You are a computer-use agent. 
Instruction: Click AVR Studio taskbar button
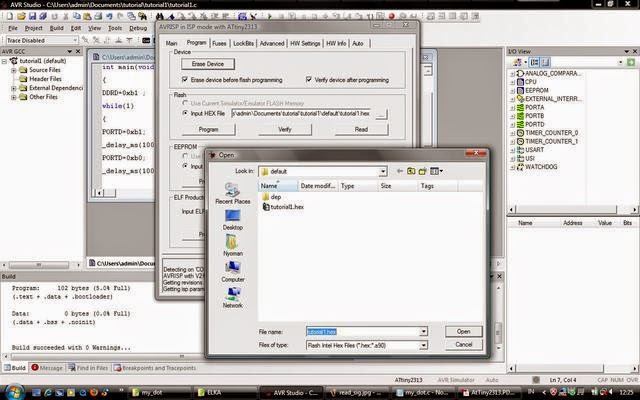pyautogui.click(x=291, y=393)
